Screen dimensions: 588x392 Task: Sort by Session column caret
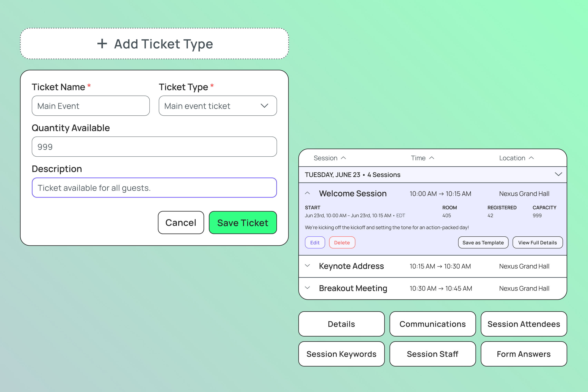pyautogui.click(x=344, y=158)
